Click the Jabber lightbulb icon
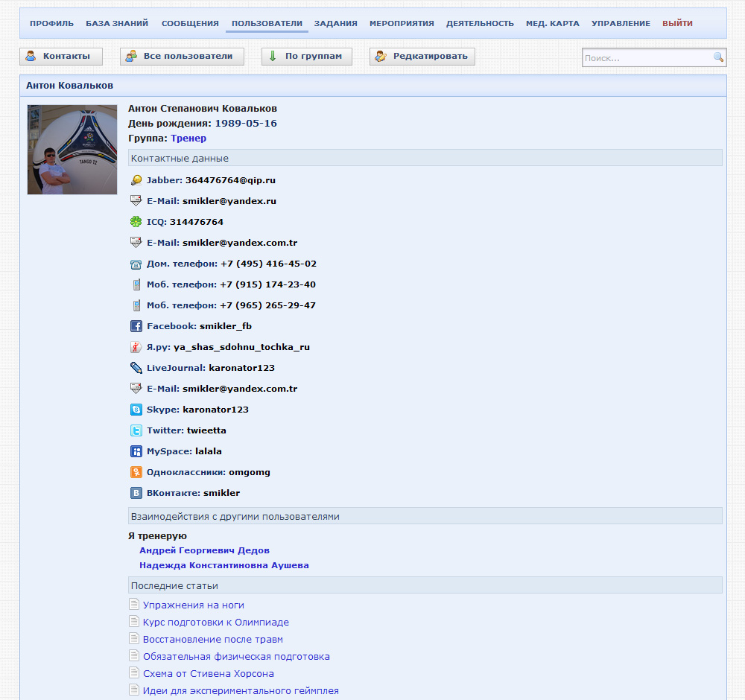745x700 pixels. [136, 180]
